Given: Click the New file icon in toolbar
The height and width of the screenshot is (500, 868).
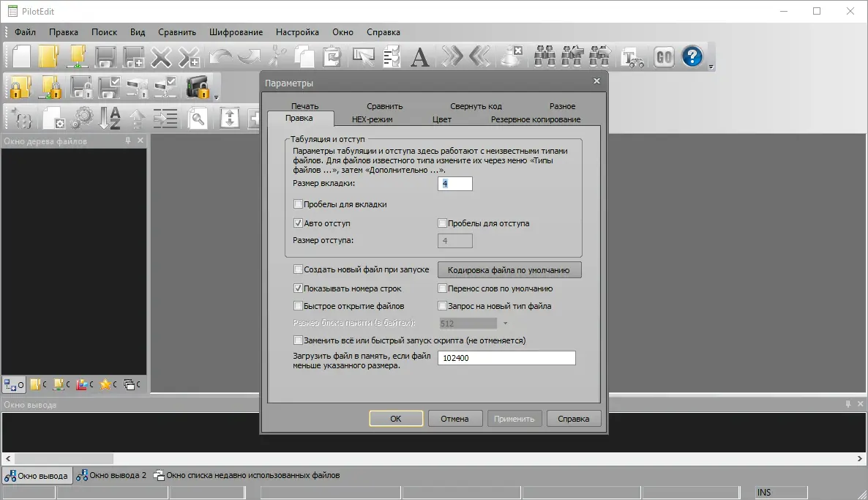Looking at the screenshot, I should click(x=20, y=57).
